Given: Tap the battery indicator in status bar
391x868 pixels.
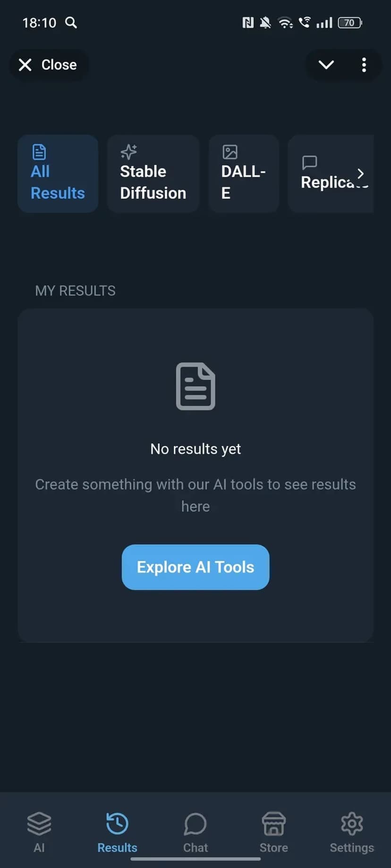Looking at the screenshot, I should (350, 23).
